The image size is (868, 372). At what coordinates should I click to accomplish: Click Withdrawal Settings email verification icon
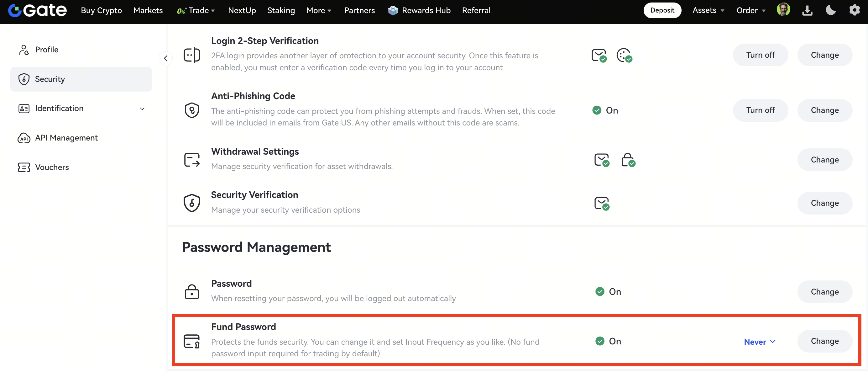tap(601, 160)
